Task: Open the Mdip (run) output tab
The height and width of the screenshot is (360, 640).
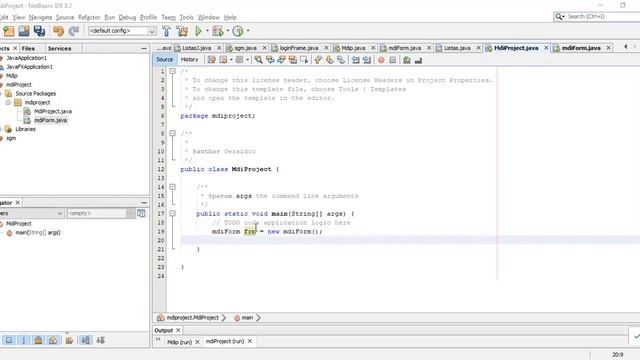Action: (x=179, y=342)
